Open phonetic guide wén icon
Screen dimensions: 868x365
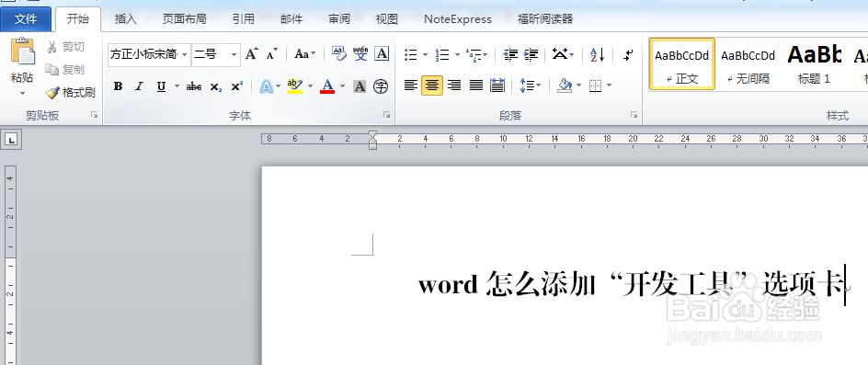tap(360, 53)
